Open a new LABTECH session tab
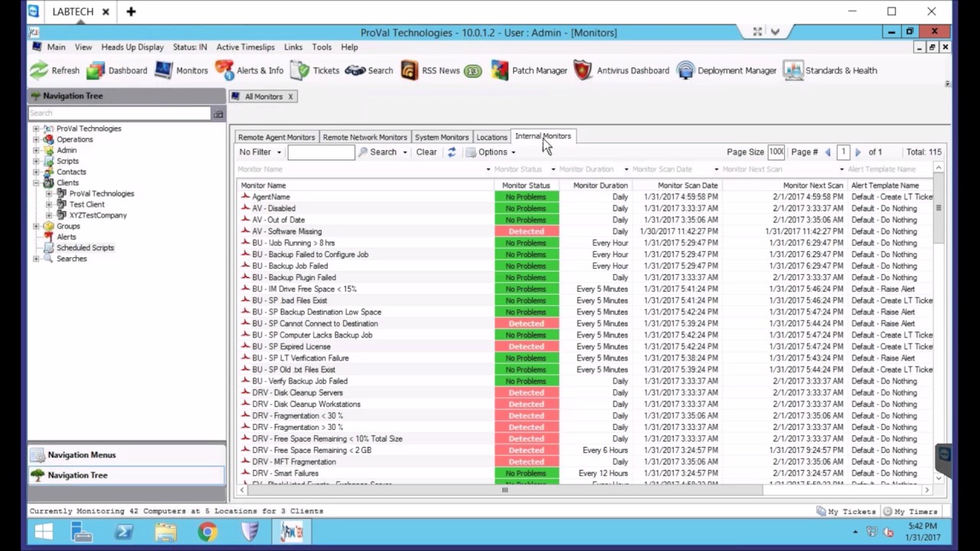The width and height of the screenshot is (980, 551). [x=131, y=11]
